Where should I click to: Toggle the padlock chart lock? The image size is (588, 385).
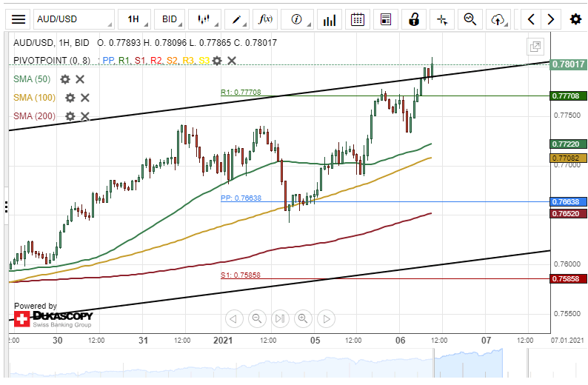[x=415, y=19]
